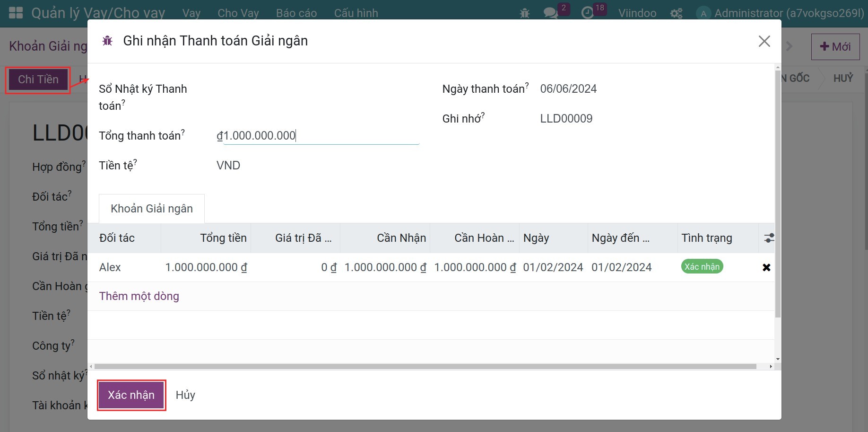Open the Administrator user menu
This screenshot has height=432, width=868.
point(781,13)
